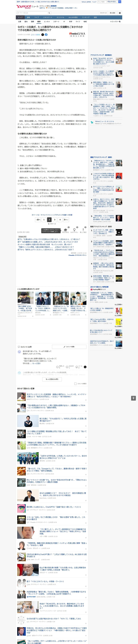The width and height of the screenshot is (138, 644).
Task: Click the keyword search magnifier icon
Action: click(x=49, y=13)
